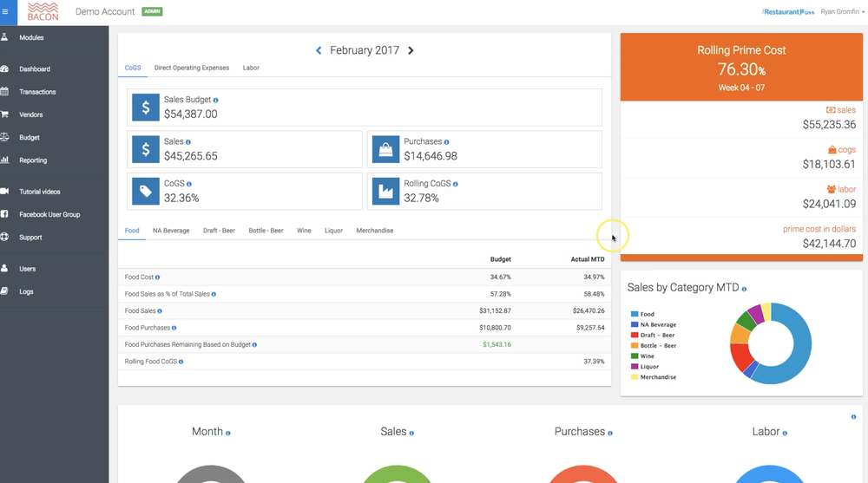This screenshot has height=483, width=868.
Task: Toggle Merchandise legend color swatch
Action: pos(635,376)
